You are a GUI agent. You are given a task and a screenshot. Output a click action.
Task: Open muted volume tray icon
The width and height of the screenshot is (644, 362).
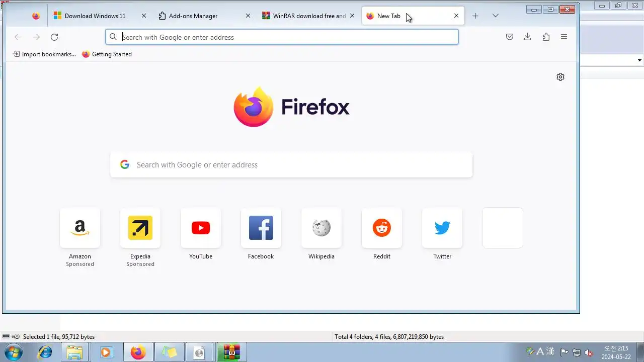point(589,352)
